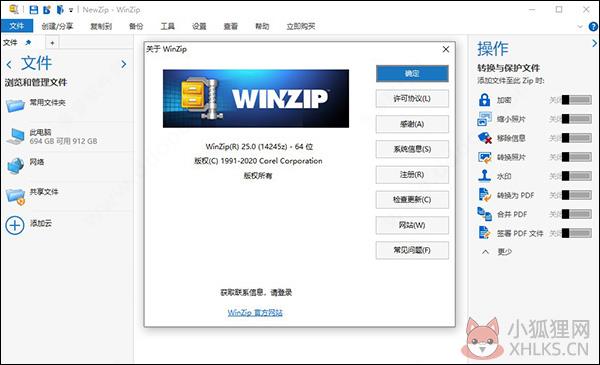Click 系统信息(S) button
600x365 pixels.
(412, 149)
